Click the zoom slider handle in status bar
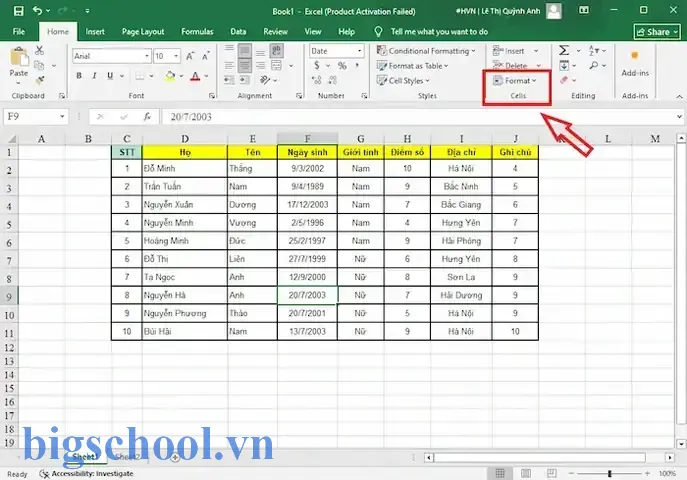 pos(609,473)
